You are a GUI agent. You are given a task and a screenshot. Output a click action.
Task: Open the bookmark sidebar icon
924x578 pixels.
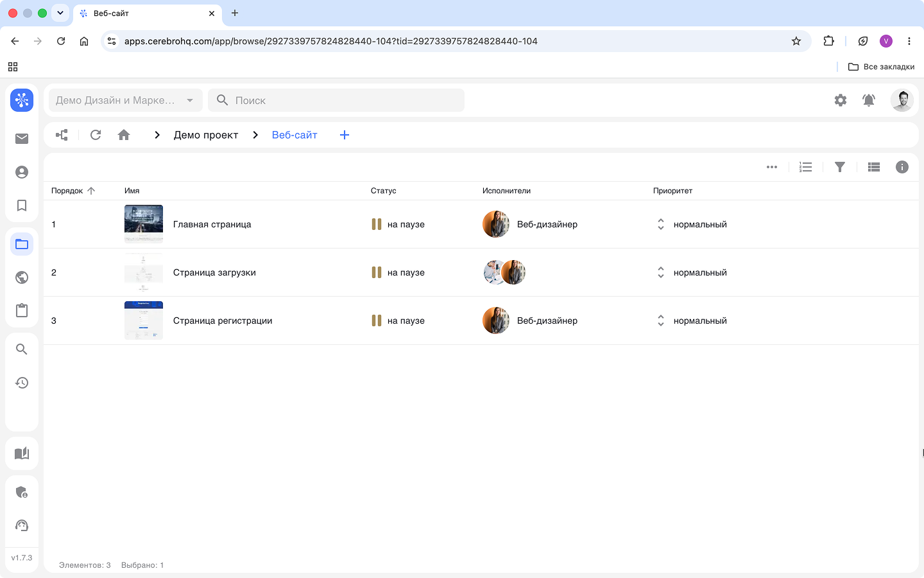22,206
